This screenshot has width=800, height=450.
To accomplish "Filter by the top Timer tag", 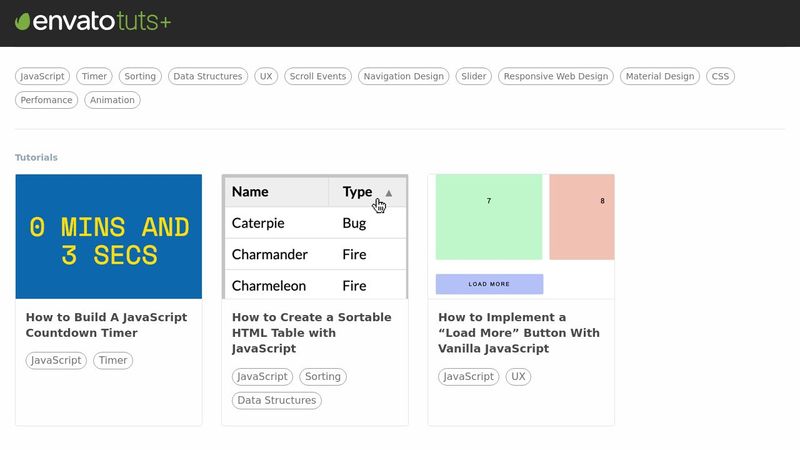I will coord(94,76).
